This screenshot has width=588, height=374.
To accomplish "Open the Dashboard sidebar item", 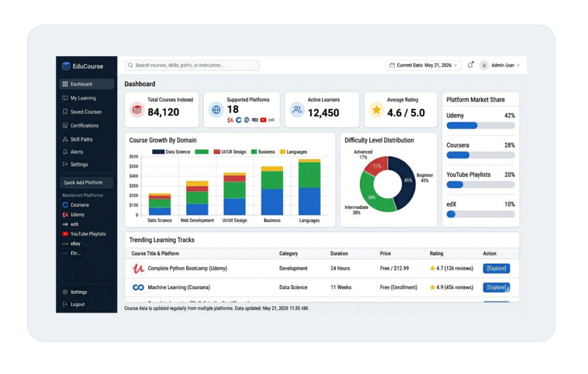I will (87, 84).
